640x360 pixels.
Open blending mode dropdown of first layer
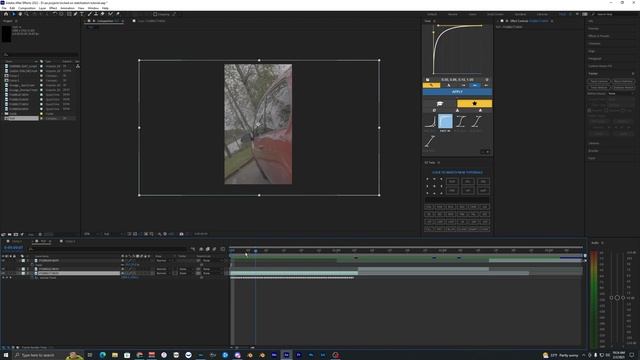[x=163, y=260]
